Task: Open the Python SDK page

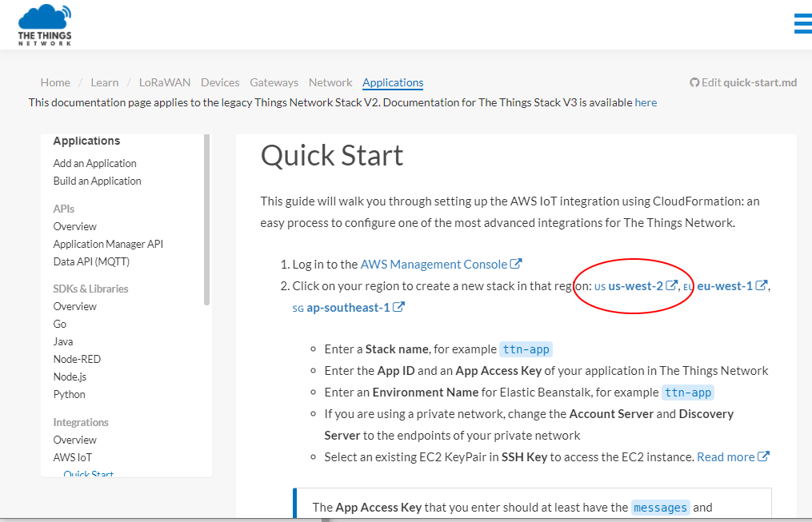Action: click(x=70, y=394)
